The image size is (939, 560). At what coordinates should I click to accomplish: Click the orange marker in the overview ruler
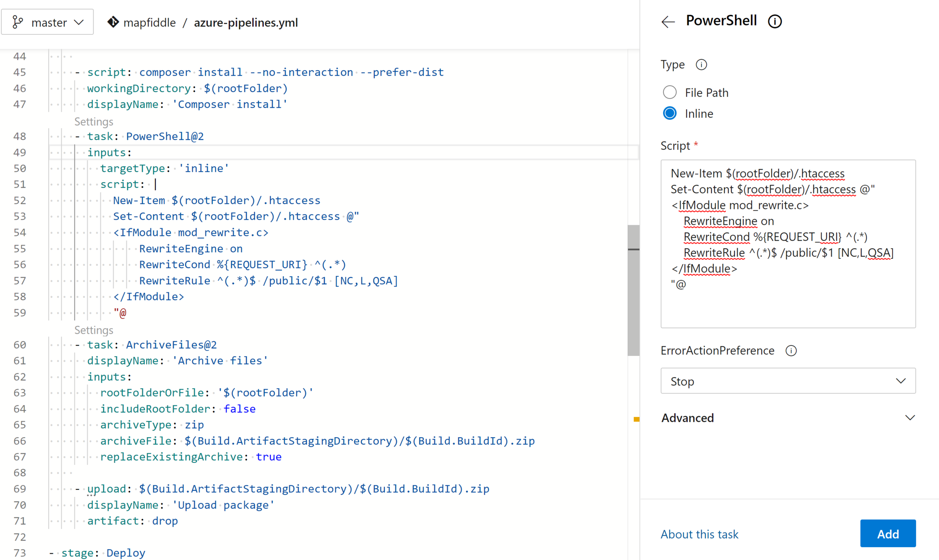636,419
